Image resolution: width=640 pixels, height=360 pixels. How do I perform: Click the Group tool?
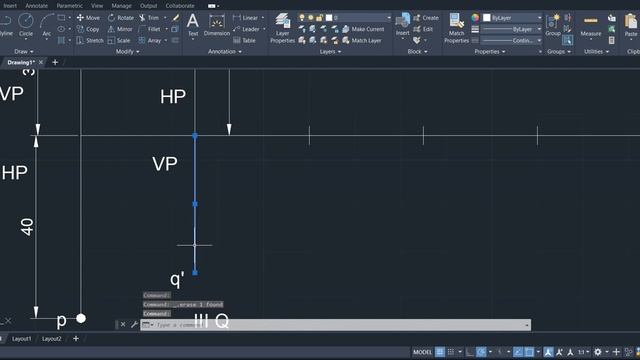click(553, 25)
